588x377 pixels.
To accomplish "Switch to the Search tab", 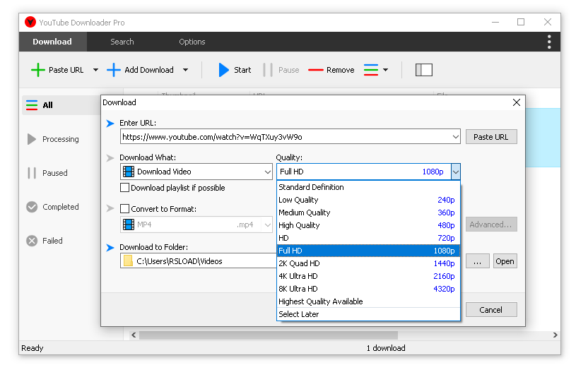I will click(122, 42).
